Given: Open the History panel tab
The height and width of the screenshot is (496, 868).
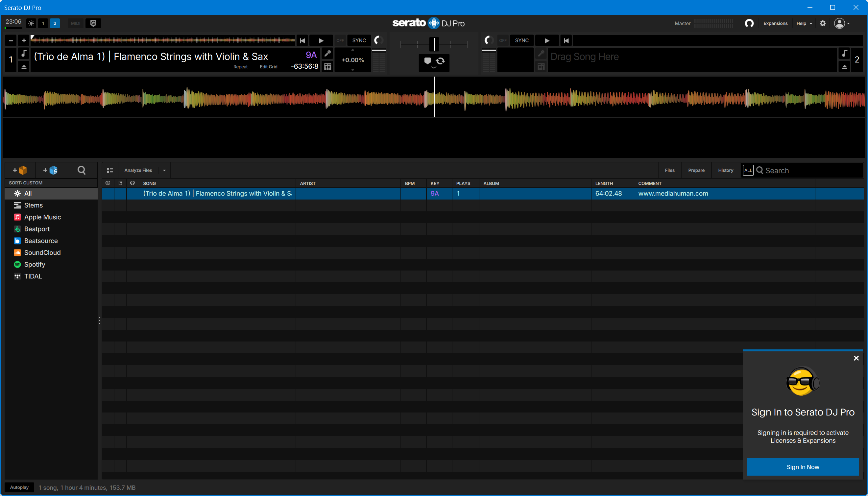Looking at the screenshot, I should (x=726, y=170).
